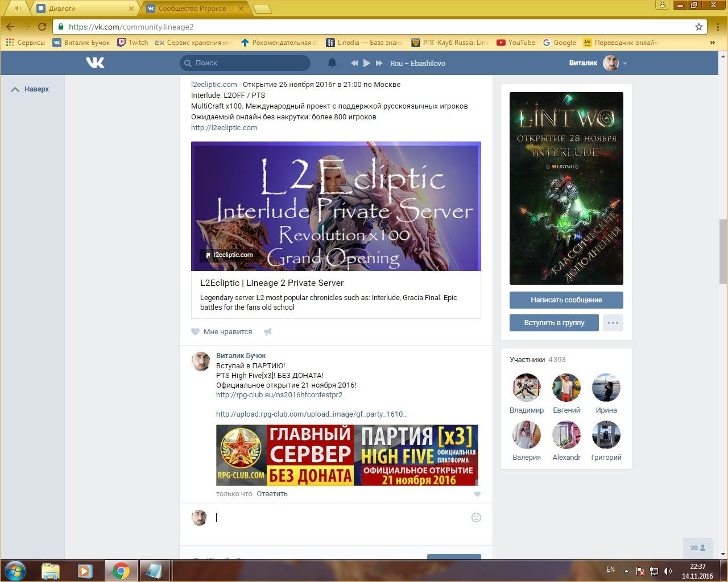Screen dimensions: 728x582
Task: Open the upload.rpg-club.com image link
Action: coord(311,414)
